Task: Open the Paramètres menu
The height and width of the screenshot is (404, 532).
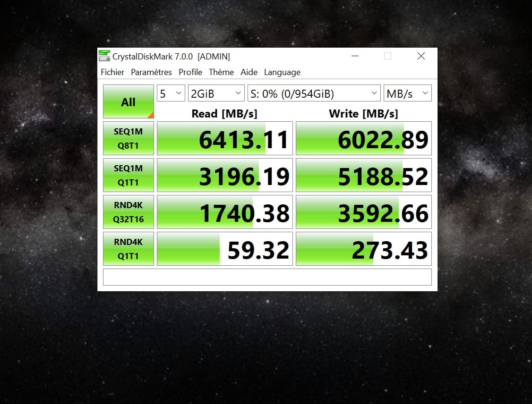Action: (151, 72)
